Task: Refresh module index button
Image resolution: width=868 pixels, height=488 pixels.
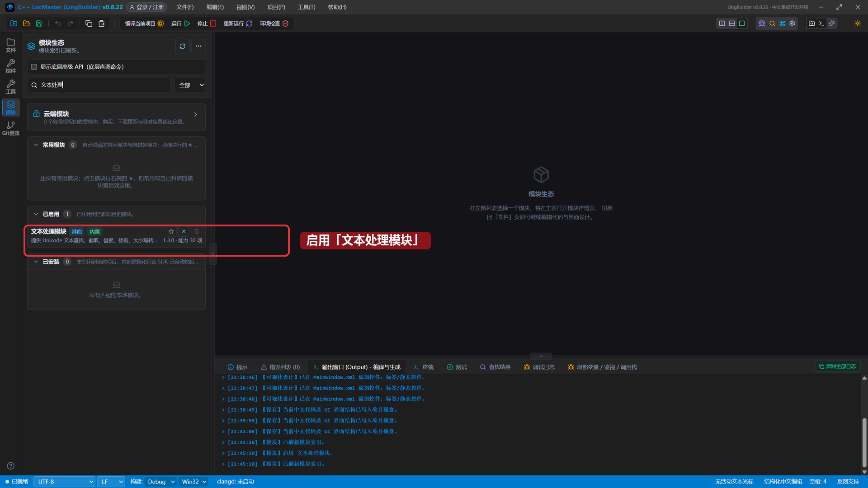Action: (x=182, y=46)
